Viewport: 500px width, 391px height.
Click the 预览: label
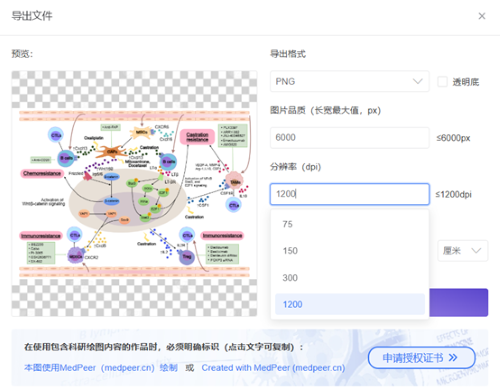[x=22, y=54]
